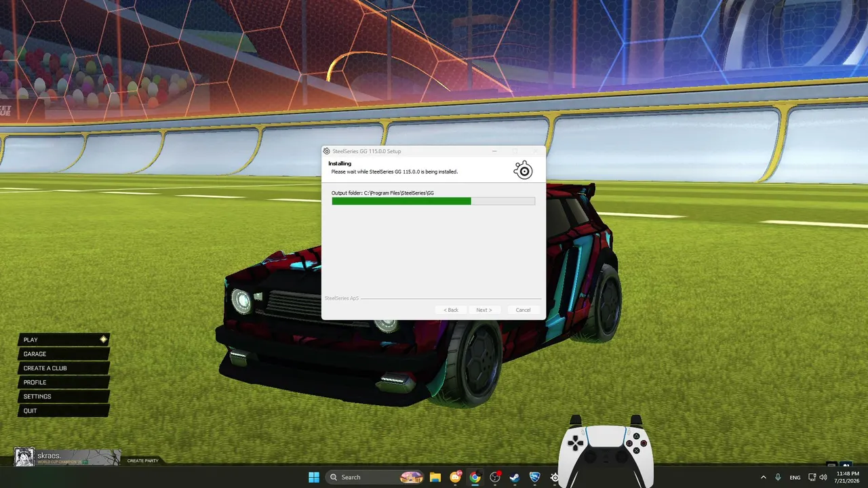
Task: Select CREATE A CLUB in Rocket League
Action: 64,368
